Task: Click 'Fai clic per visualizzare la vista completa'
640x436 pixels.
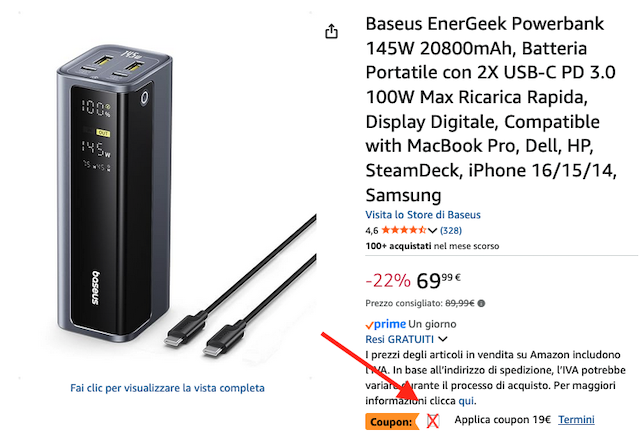Action: coord(167,388)
